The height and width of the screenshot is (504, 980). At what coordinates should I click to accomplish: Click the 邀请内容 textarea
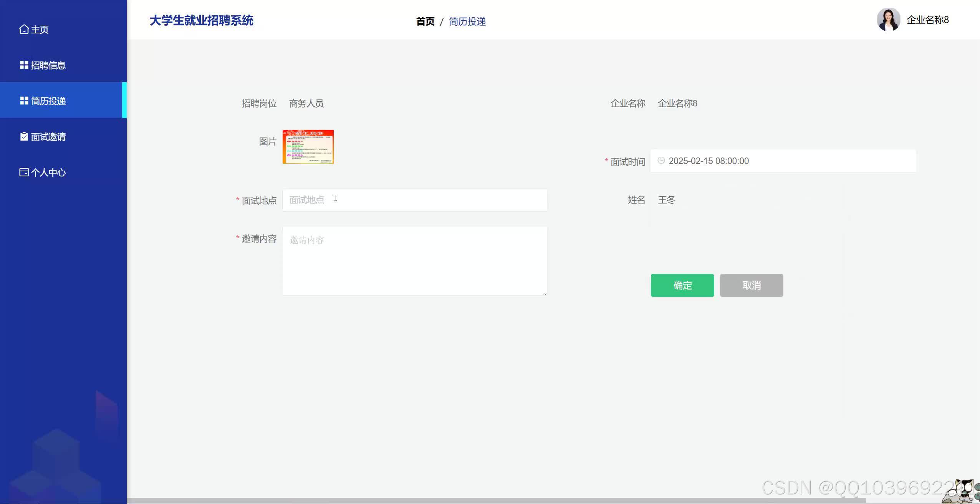point(414,261)
